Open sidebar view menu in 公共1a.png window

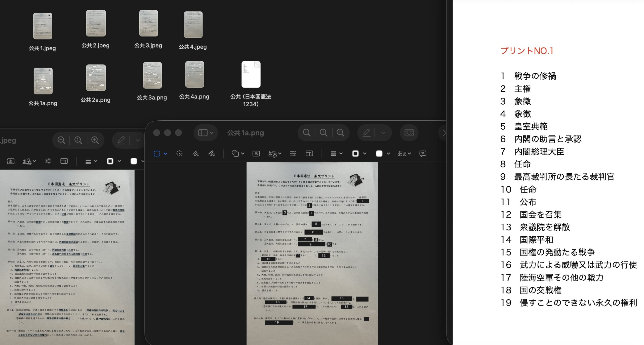(x=206, y=132)
